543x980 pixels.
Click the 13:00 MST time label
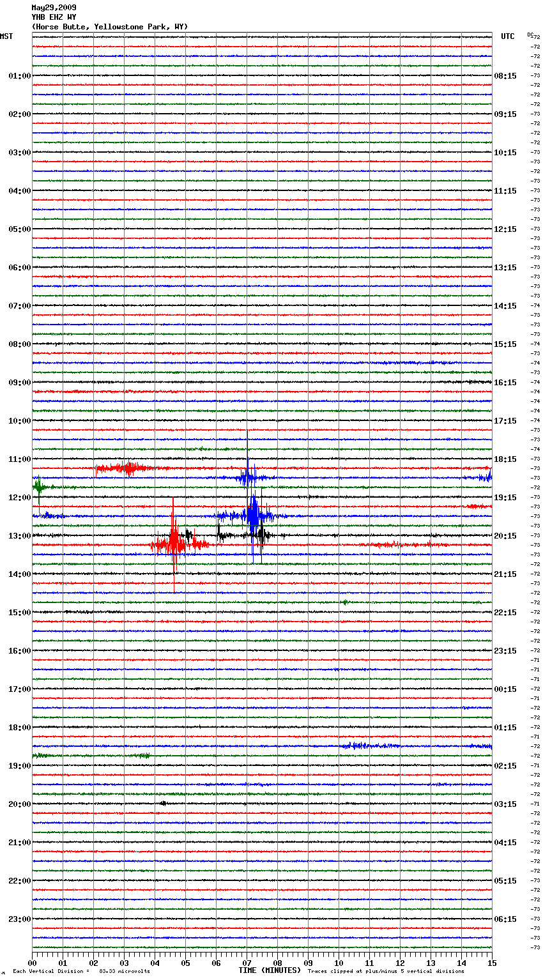point(19,536)
